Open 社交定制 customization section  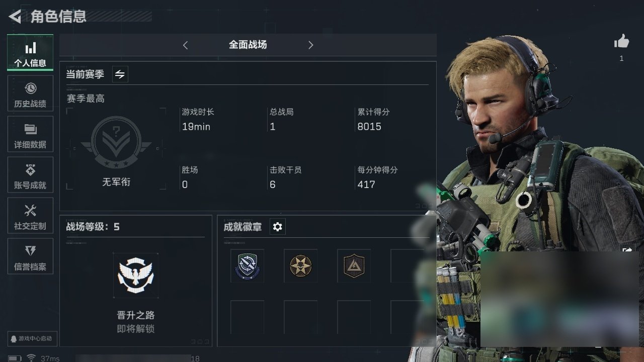click(30, 216)
